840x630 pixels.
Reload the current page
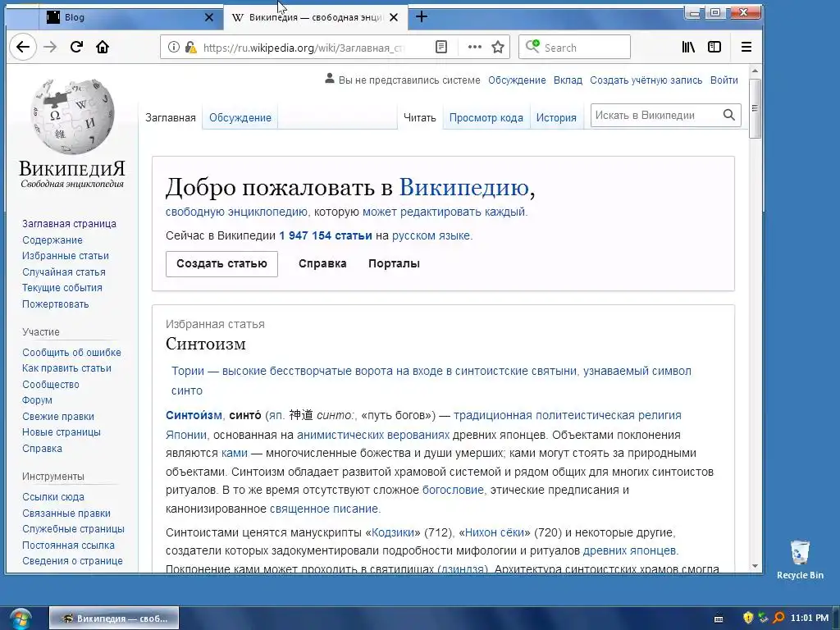(x=76, y=47)
